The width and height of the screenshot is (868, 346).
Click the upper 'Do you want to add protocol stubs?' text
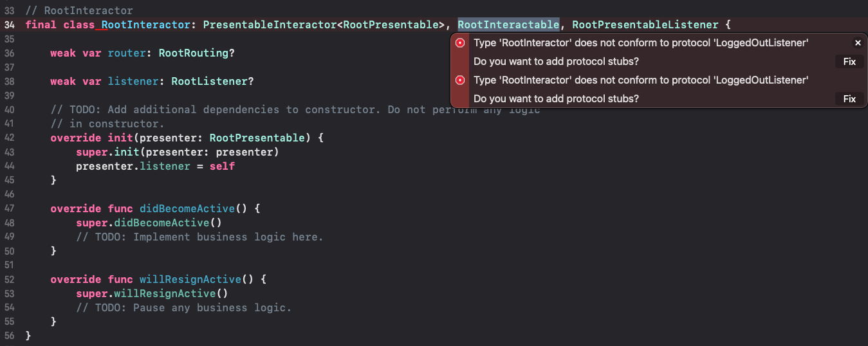click(x=556, y=62)
